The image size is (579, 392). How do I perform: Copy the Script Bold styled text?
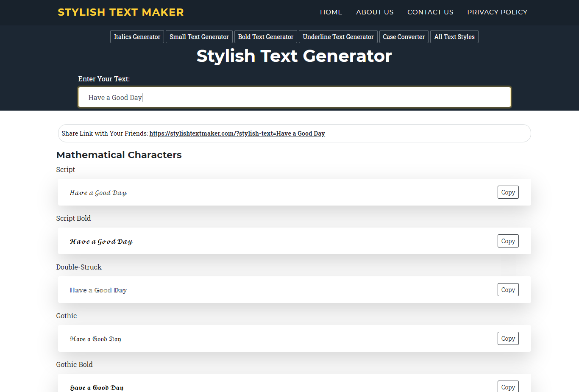tap(508, 241)
